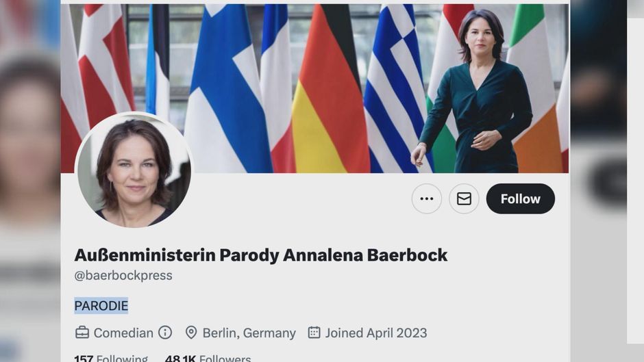644x362 pixels.
Task: Click the Comedian category label
Action: pyautogui.click(x=123, y=333)
